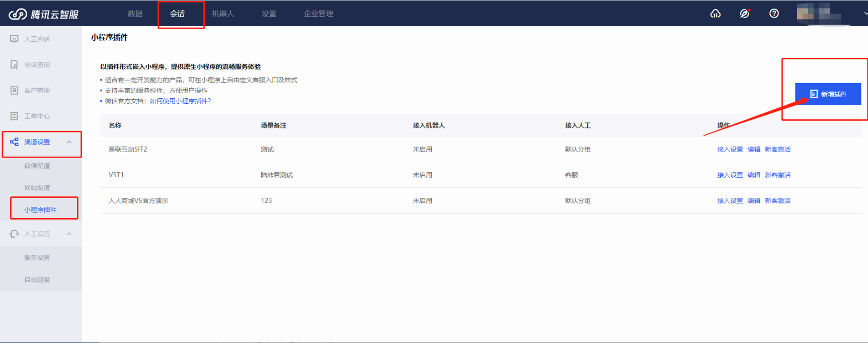
Task: Click the help question mark icon
Action: click(774, 14)
